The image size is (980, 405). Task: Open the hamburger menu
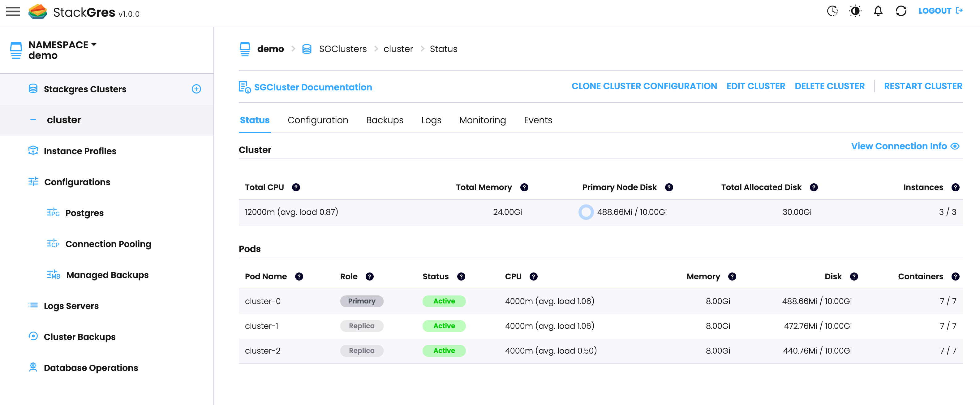(13, 11)
